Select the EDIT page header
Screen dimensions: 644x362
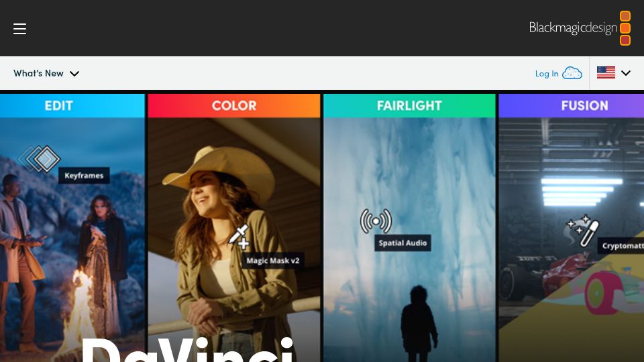(x=72, y=106)
